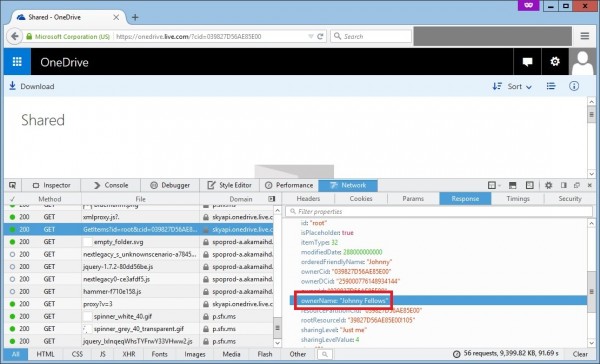Select the Network tool tab
Viewport: 600px width, 364px height.
(x=348, y=185)
